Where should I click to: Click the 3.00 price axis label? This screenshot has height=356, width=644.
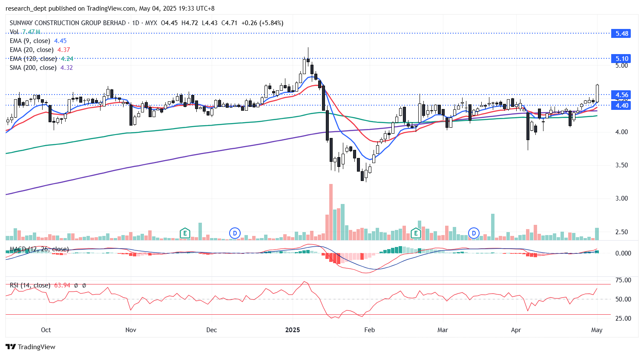click(621, 198)
